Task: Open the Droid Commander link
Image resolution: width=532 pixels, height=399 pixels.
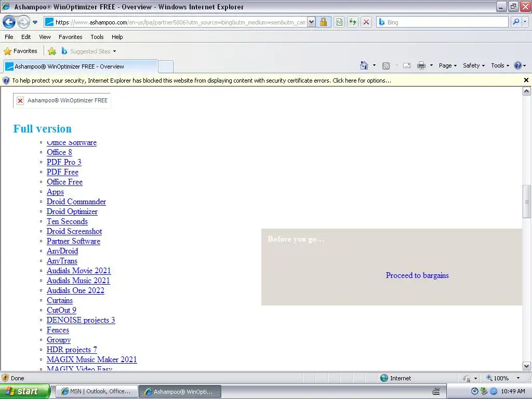Action: (x=76, y=202)
